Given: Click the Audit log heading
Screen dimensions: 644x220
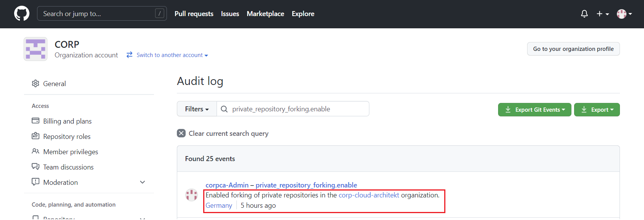Looking at the screenshot, I should point(200,81).
